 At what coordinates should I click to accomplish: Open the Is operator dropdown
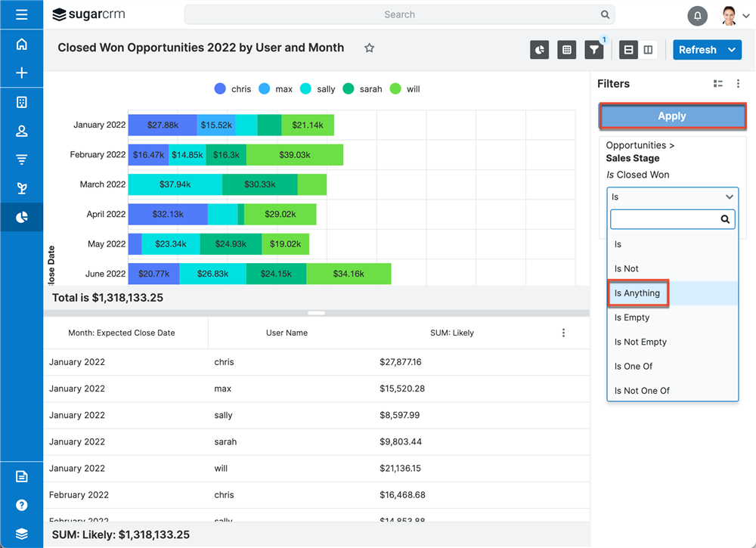click(672, 197)
